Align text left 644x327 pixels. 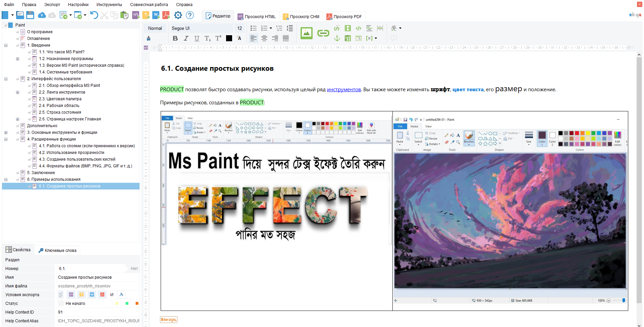(x=254, y=38)
